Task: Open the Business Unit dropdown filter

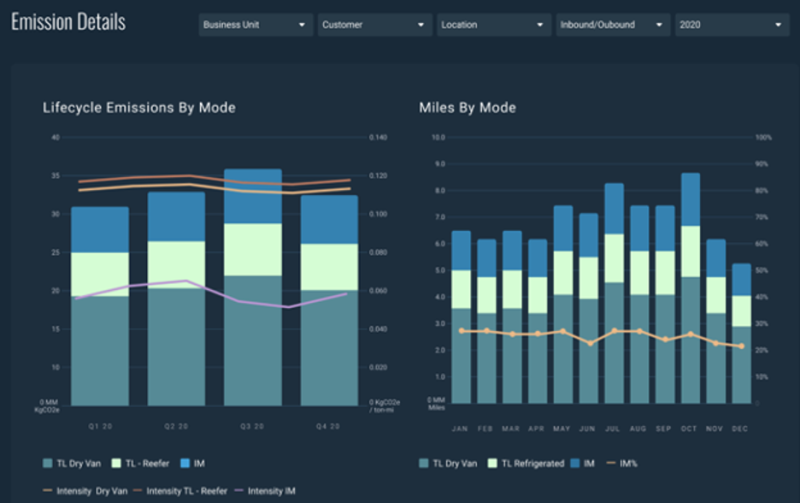Action: 255,24
